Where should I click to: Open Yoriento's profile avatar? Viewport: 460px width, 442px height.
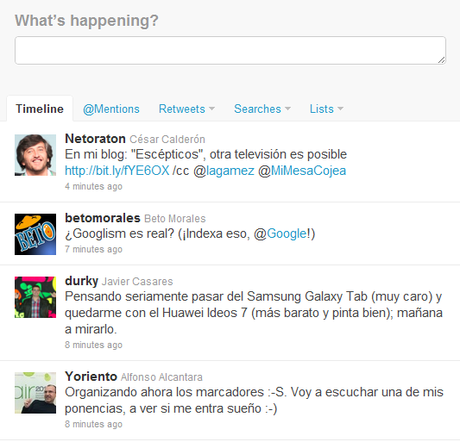coord(35,393)
